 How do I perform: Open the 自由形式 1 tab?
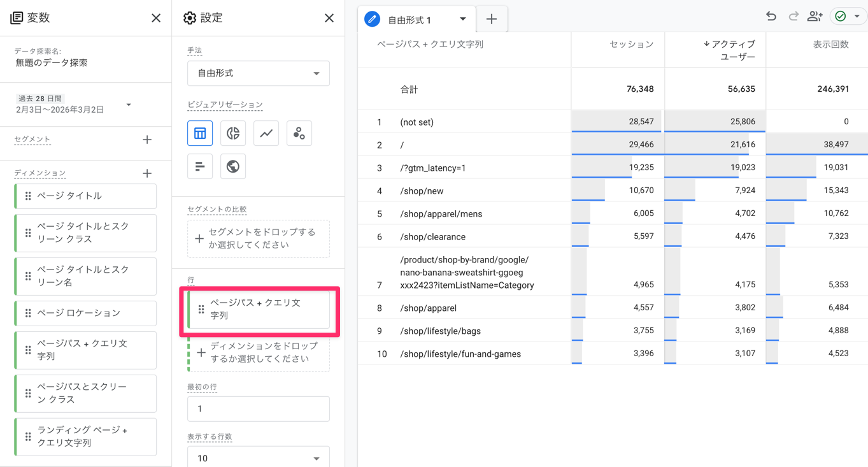409,20
